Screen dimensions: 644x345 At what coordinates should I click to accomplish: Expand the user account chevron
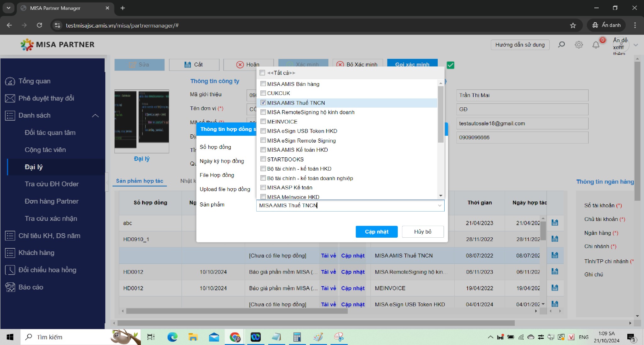(x=636, y=45)
